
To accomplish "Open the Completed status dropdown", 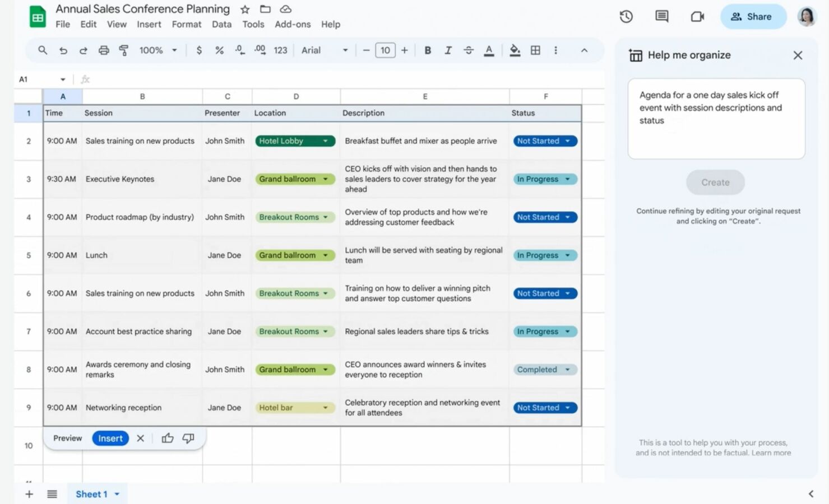I will (x=545, y=370).
